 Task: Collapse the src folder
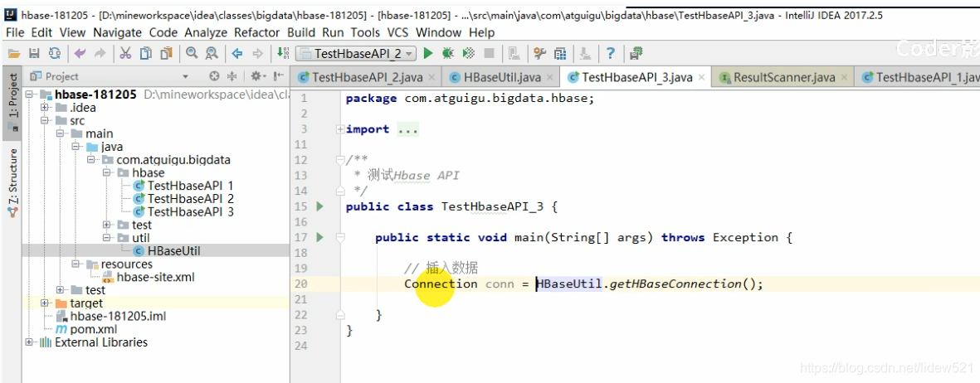pyautogui.click(x=44, y=120)
